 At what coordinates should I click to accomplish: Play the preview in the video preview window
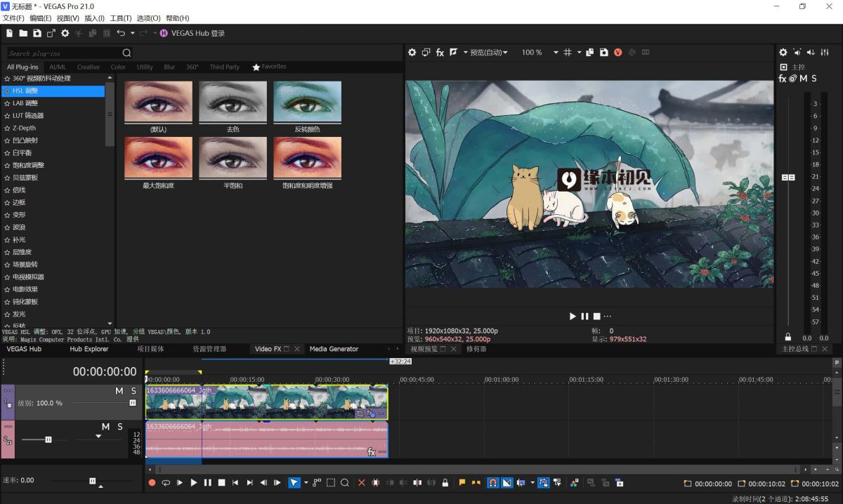[x=573, y=317]
